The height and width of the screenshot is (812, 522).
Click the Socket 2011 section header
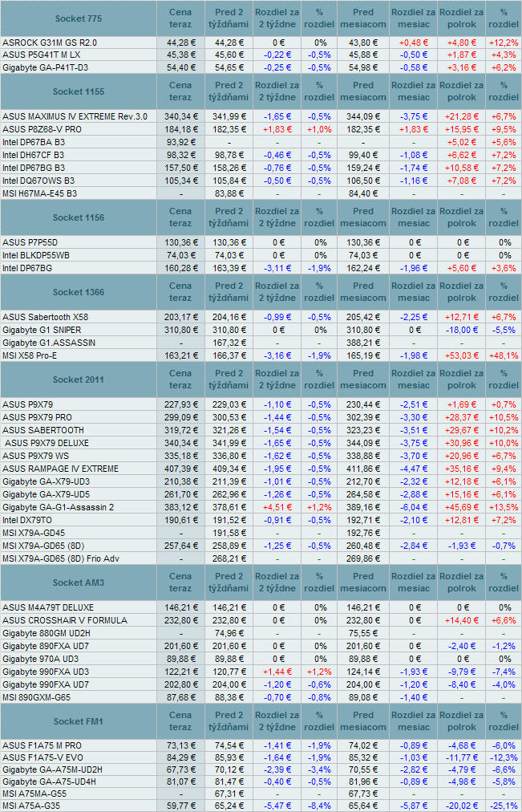coord(79,380)
